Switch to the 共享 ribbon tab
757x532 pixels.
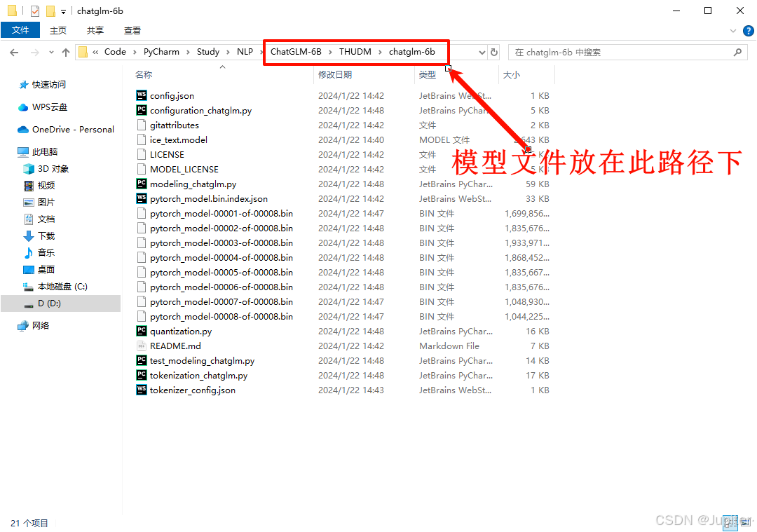pyautogui.click(x=95, y=30)
